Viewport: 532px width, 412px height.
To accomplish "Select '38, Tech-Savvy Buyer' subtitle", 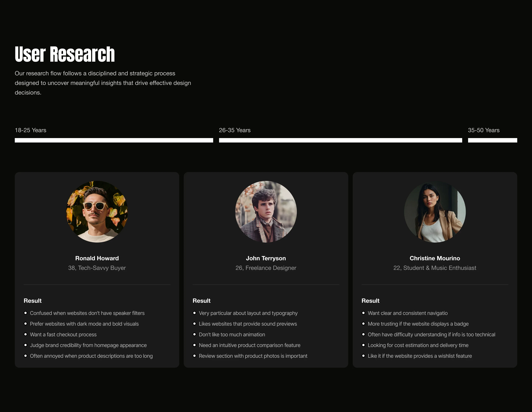I will (97, 268).
